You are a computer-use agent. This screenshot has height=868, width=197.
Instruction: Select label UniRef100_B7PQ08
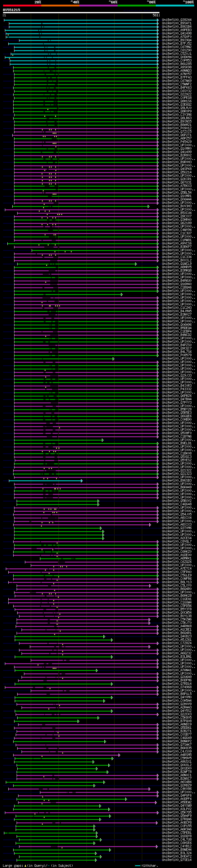[176, 721]
